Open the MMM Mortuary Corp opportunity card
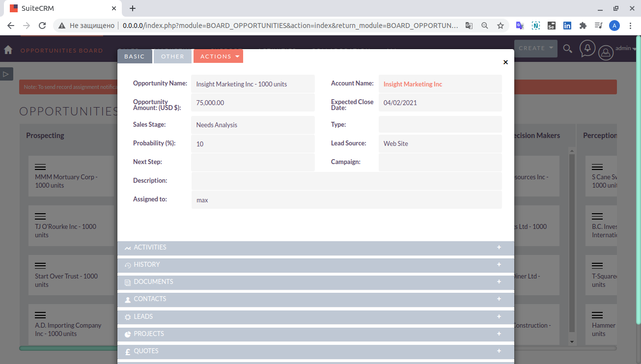This screenshot has height=364, width=641. [x=71, y=176]
